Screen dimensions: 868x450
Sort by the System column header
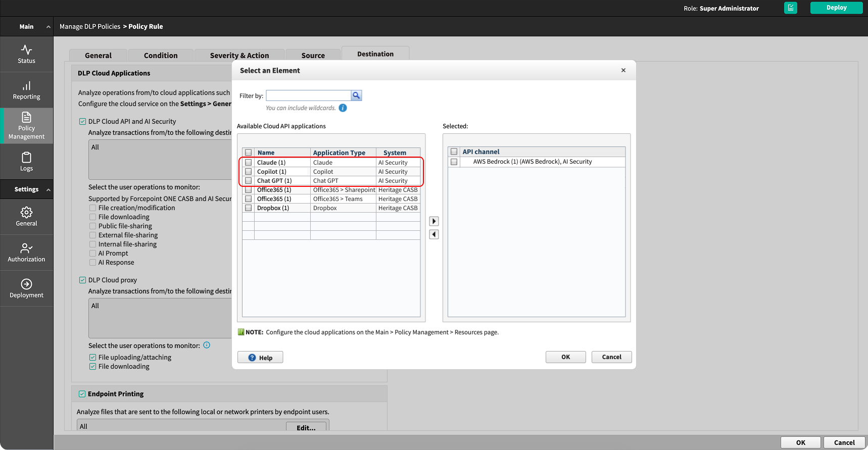click(x=398, y=153)
